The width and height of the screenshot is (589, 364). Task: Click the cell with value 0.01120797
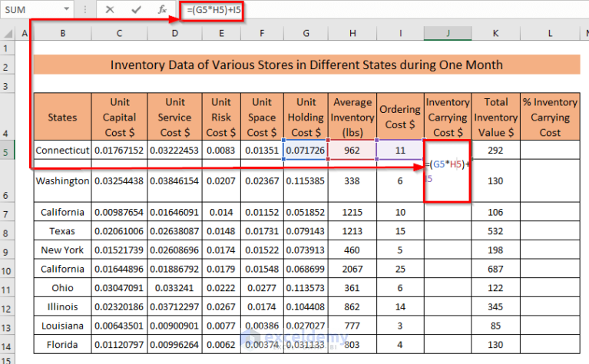coord(119,344)
